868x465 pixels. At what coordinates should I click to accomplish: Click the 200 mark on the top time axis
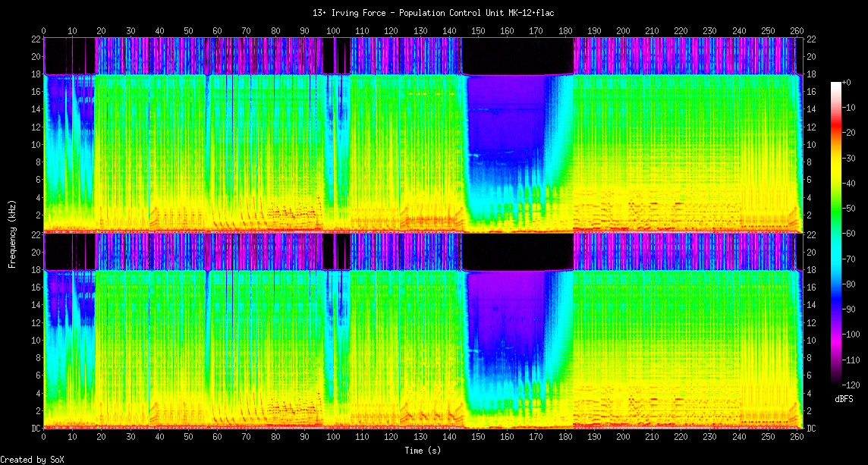click(623, 31)
